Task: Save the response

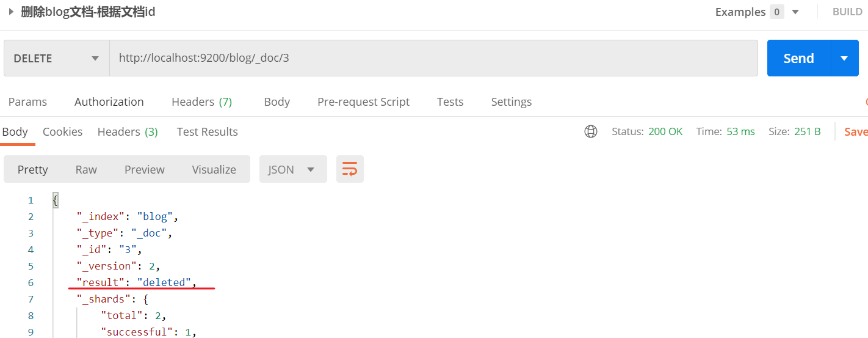Action: tap(856, 131)
